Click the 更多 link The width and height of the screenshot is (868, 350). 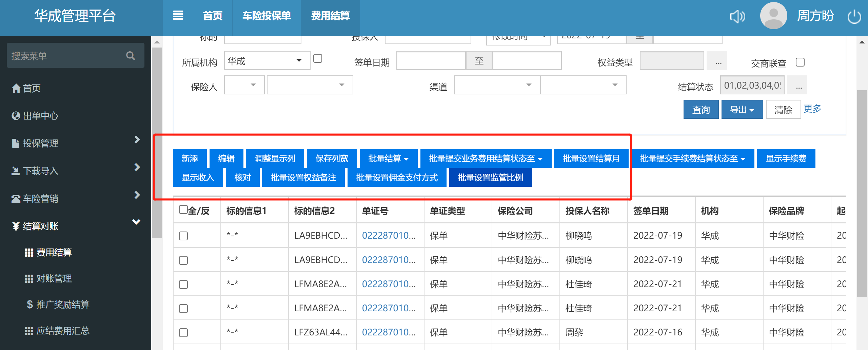tap(812, 109)
